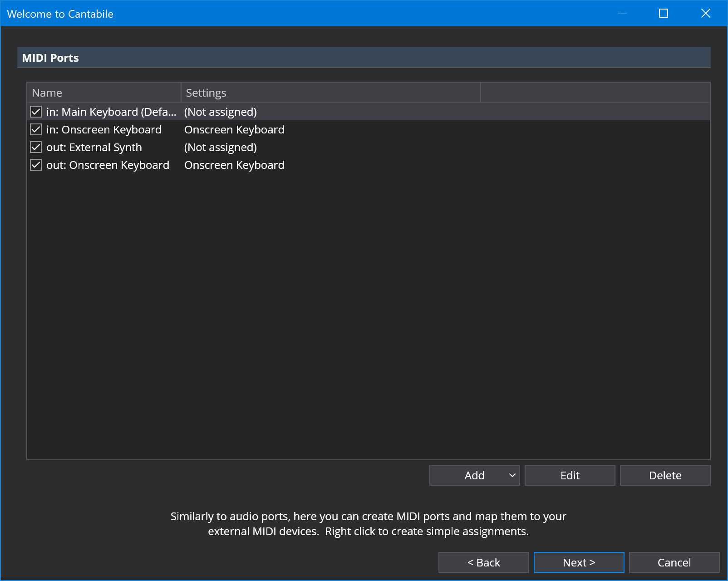This screenshot has width=728, height=581.
Task: Toggle the 'out: External Synth' checkbox
Action: tap(36, 147)
